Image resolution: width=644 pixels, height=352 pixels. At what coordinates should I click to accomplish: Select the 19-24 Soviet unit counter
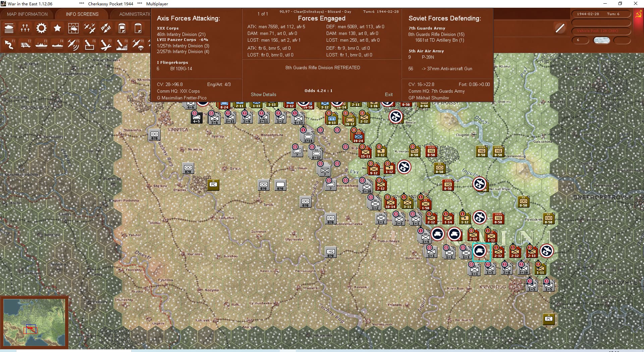click(x=358, y=137)
